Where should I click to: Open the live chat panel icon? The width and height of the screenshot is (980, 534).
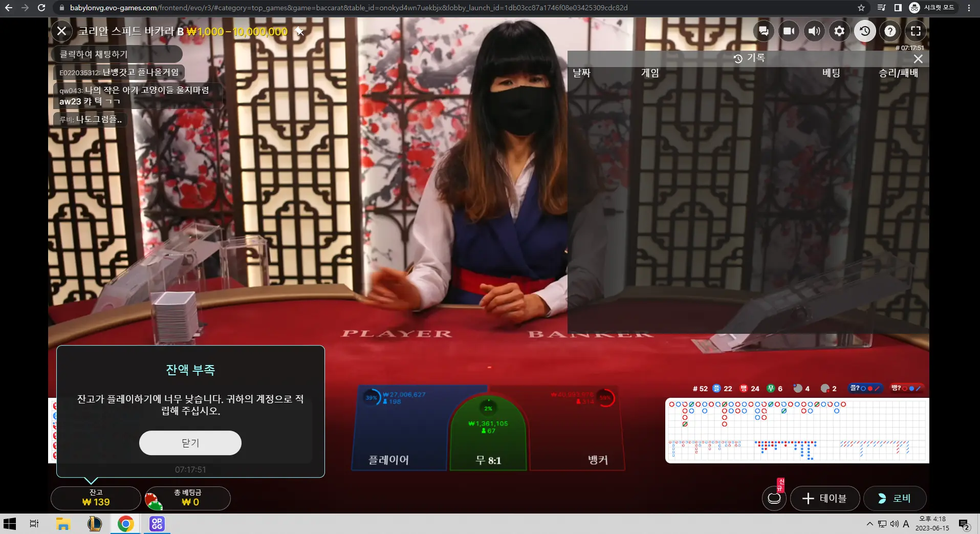click(763, 31)
